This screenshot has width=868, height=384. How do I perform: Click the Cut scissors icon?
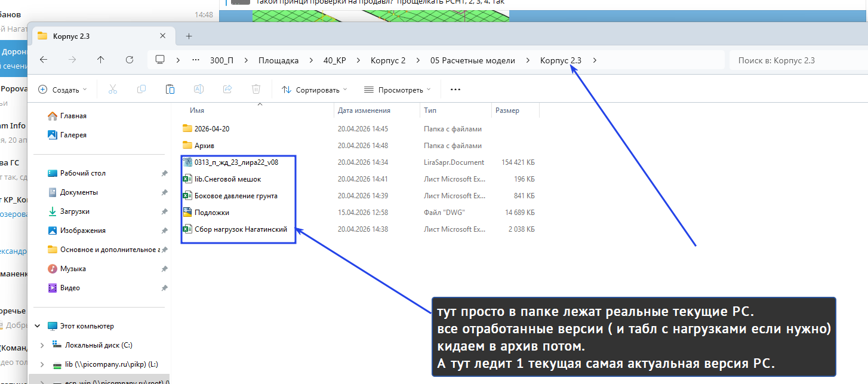[x=112, y=89]
